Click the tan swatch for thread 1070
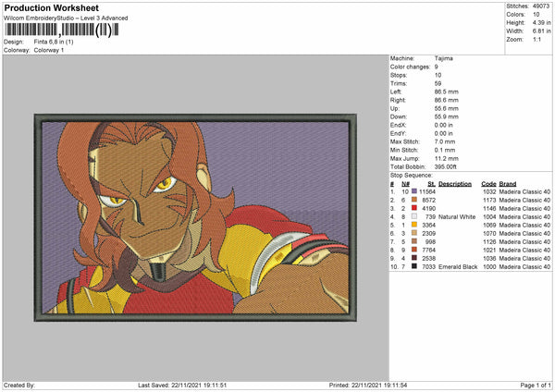 click(x=414, y=233)
